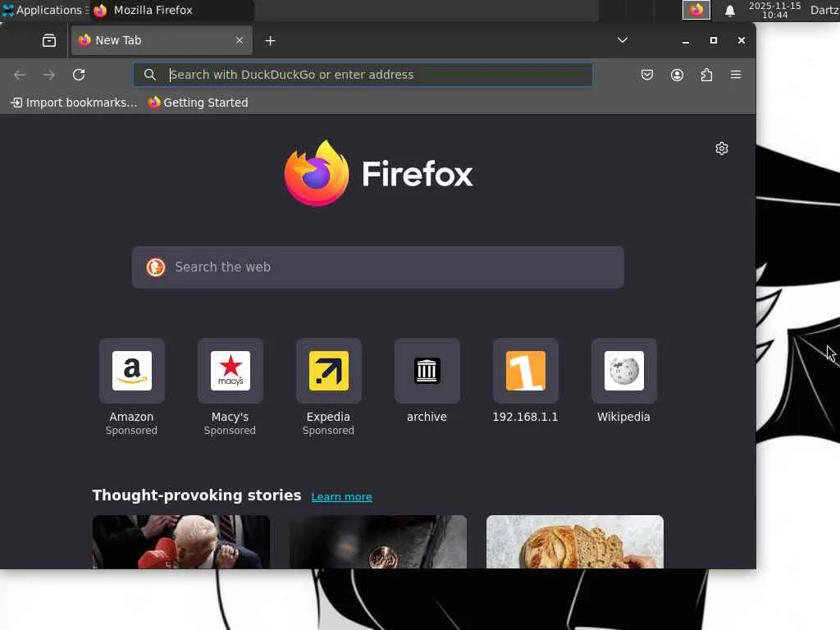Open the recent browsing tab overview icon
The height and width of the screenshot is (630, 840).
[48, 41]
